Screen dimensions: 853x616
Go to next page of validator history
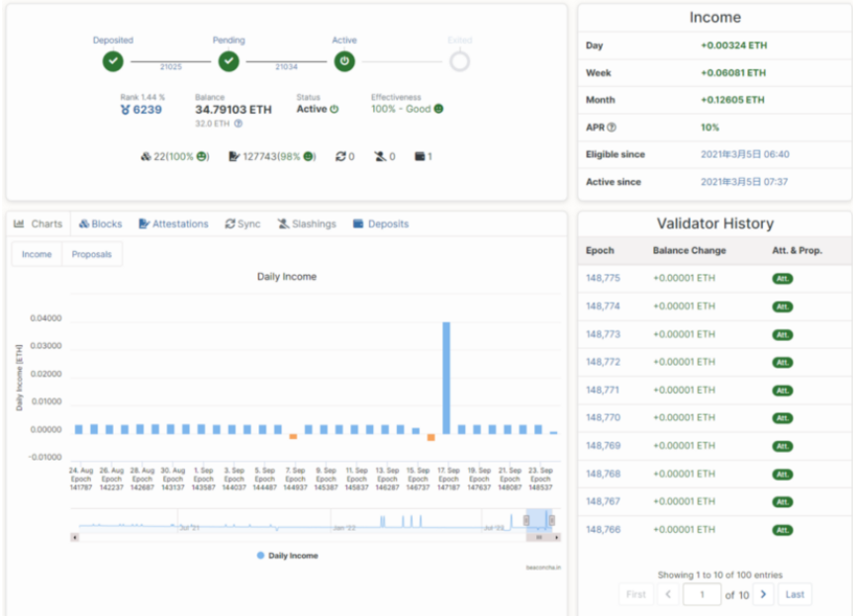(x=763, y=594)
